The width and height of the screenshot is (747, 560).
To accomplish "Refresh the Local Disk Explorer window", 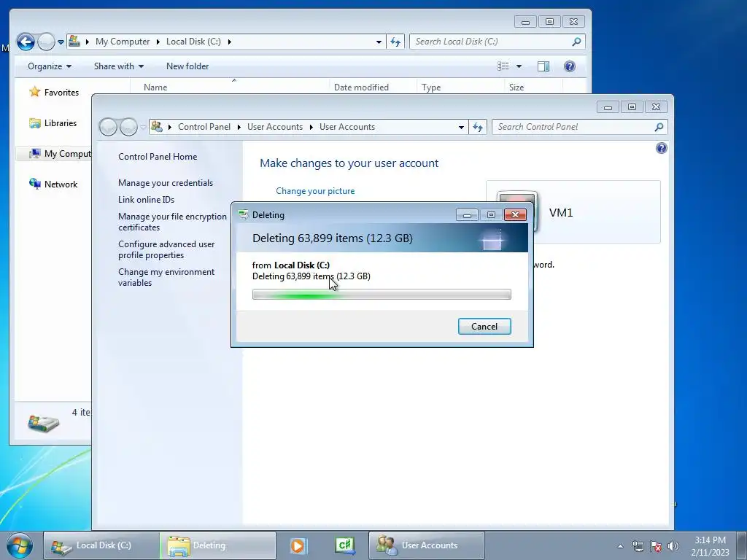I will 395,42.
